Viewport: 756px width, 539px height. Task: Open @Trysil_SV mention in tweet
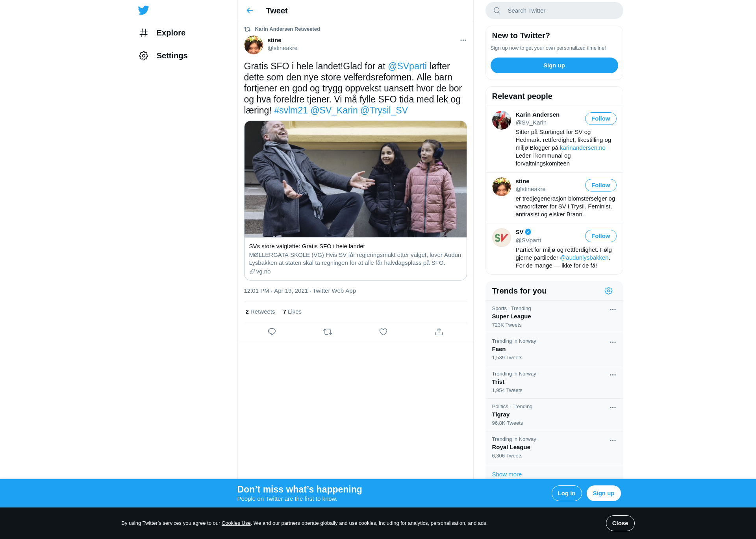pos(384,110)
